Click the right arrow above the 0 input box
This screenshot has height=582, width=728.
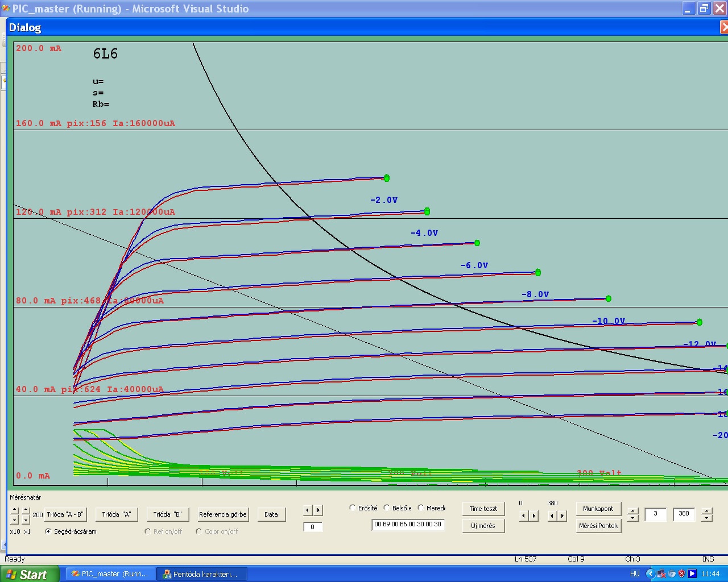click(x=318, y=510)
